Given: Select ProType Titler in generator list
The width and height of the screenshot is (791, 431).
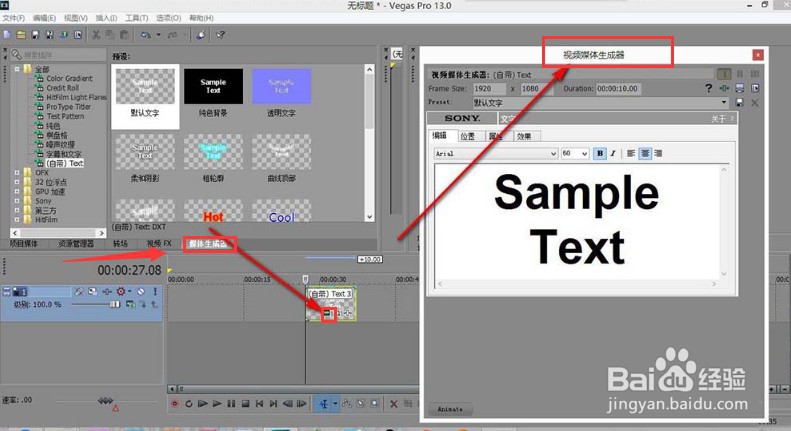Looking at the screenshot, I should click(69, 107).
